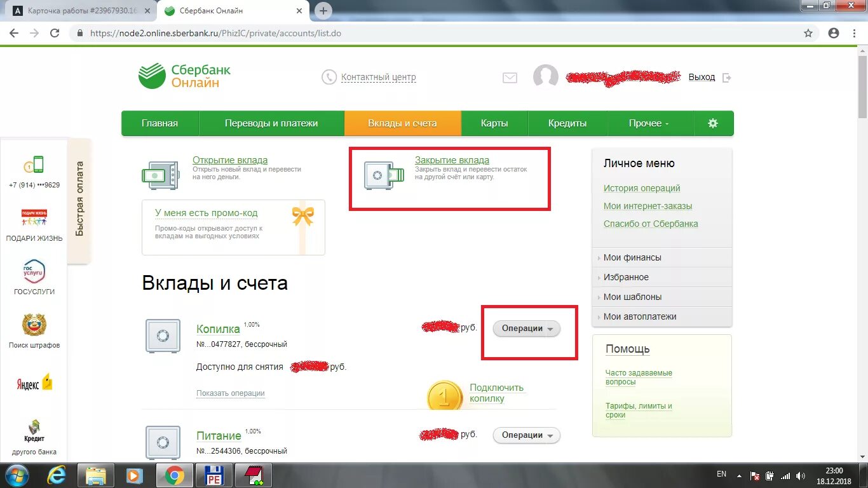
Task: Click the promo-code gift bow icon
Action: [x=303, y=216]
